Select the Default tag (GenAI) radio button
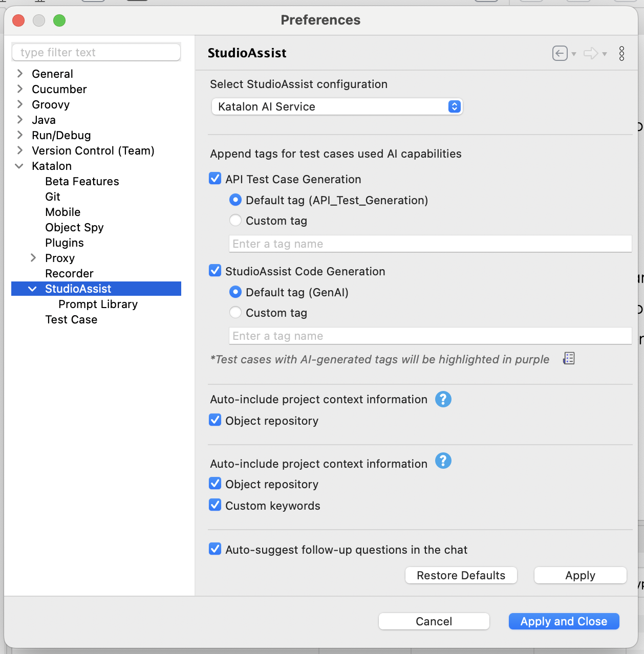 click(235, 292)
